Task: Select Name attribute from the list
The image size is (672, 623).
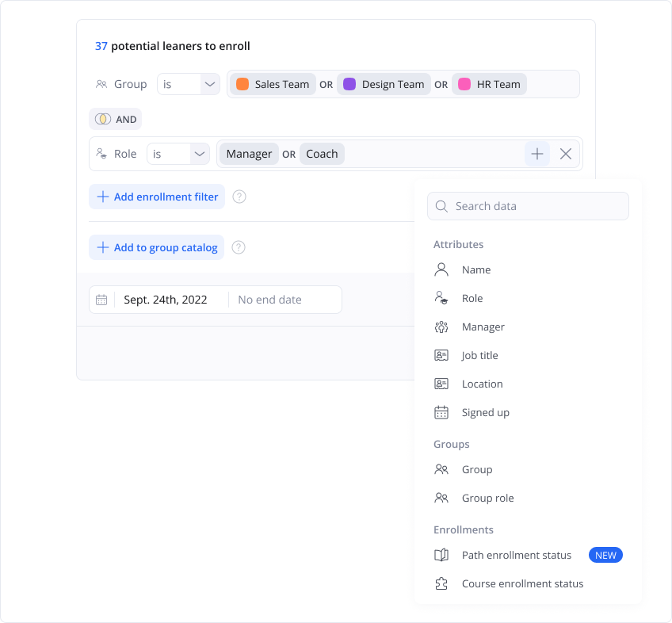Action: (x=475, y=269)
